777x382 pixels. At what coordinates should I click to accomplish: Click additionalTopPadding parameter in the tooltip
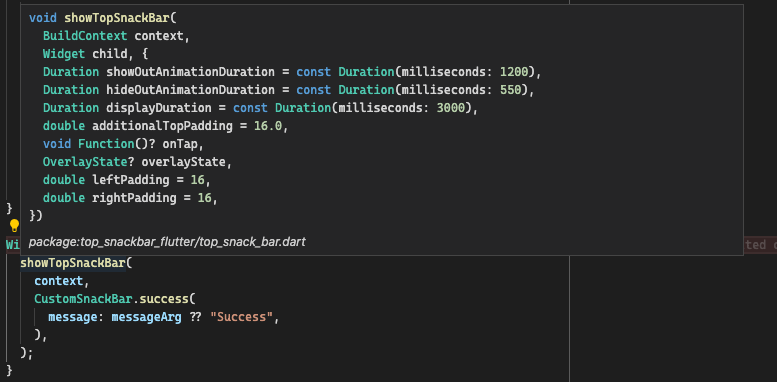[x=163, y=126]
